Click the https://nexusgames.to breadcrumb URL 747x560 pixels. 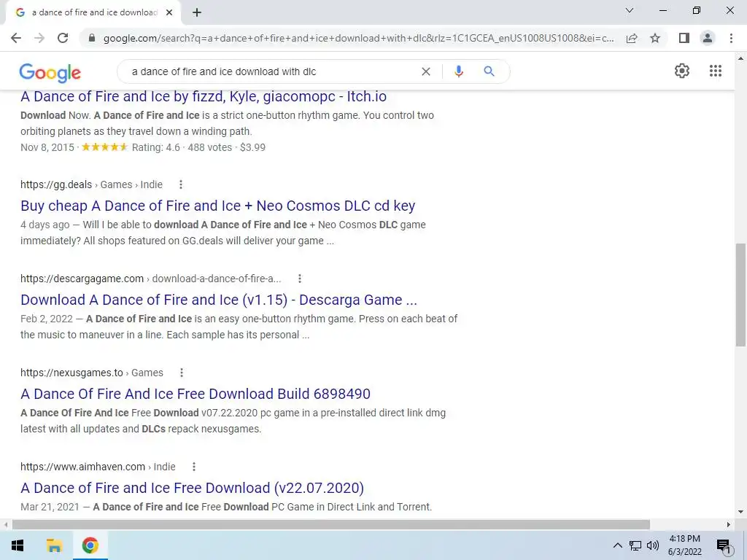point(71,373)
